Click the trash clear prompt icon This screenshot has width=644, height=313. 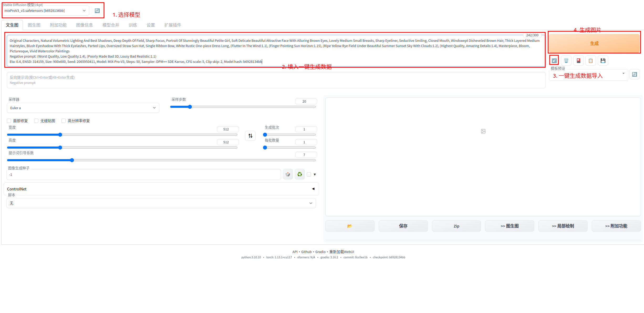(x=566, y=61)
